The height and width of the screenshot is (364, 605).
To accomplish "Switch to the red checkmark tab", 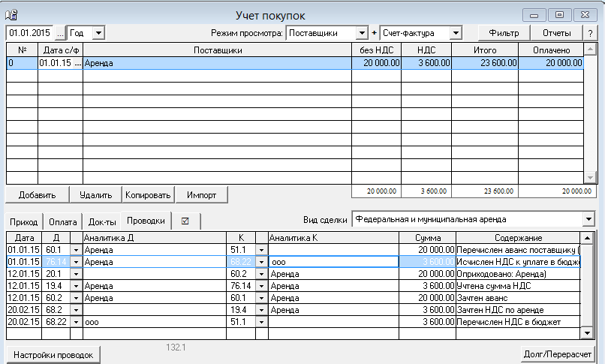I will tap(185, 221).
